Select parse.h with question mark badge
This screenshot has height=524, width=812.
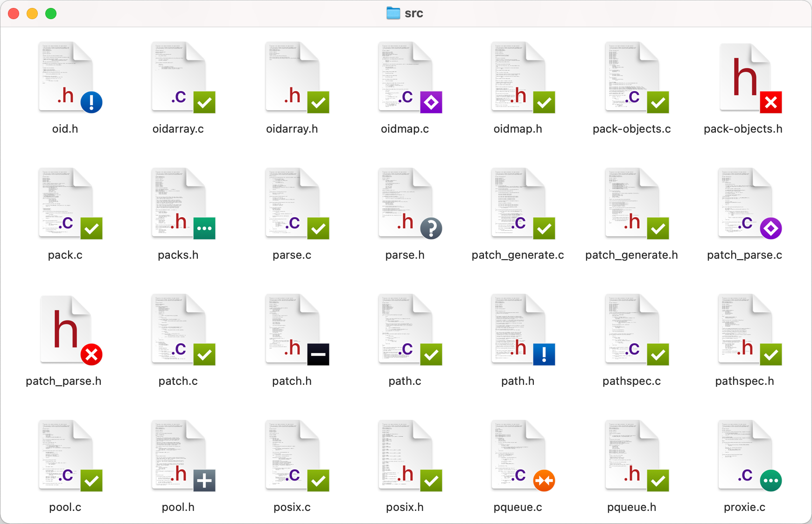tap(405, 204)
